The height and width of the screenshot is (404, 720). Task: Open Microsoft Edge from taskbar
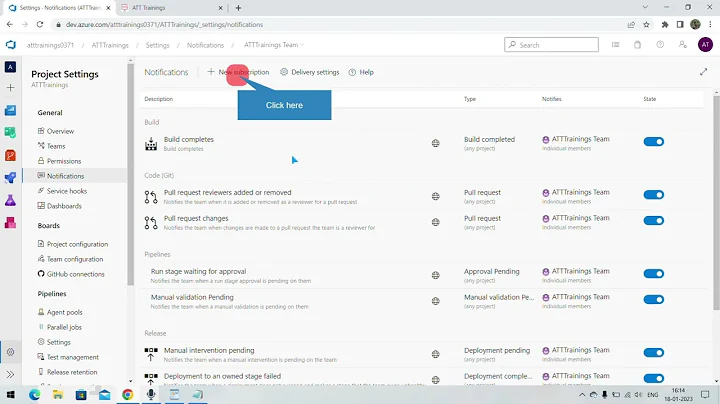[x=34, y=395]
